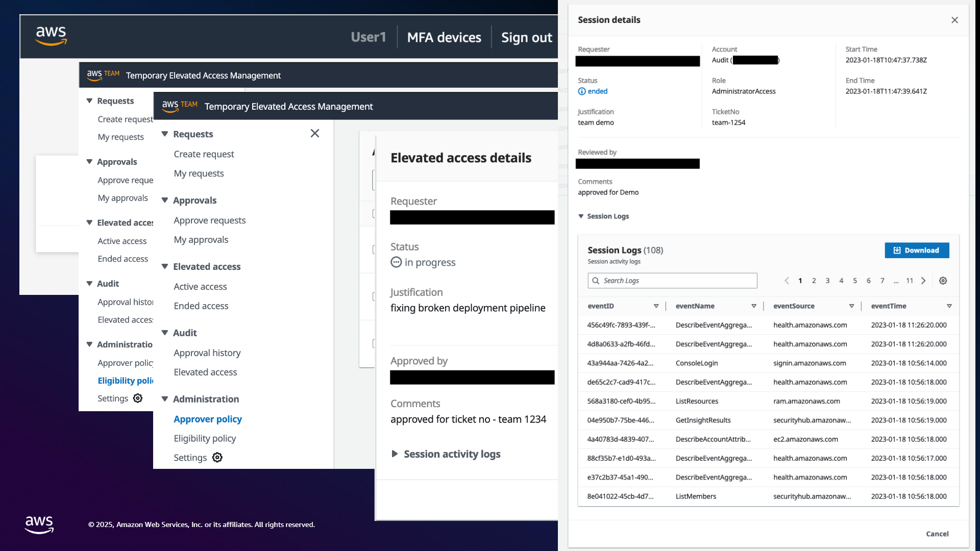Screen dimensions: 980x551
Task: Sort logs by eventID column arrow
Action: [x=656, y=306]
